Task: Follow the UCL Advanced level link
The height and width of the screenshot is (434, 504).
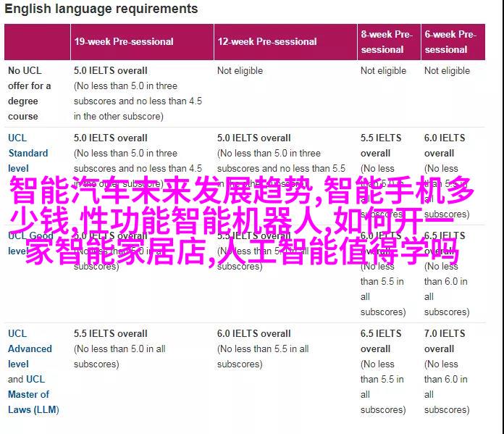Action: click(x=30, y=349)
